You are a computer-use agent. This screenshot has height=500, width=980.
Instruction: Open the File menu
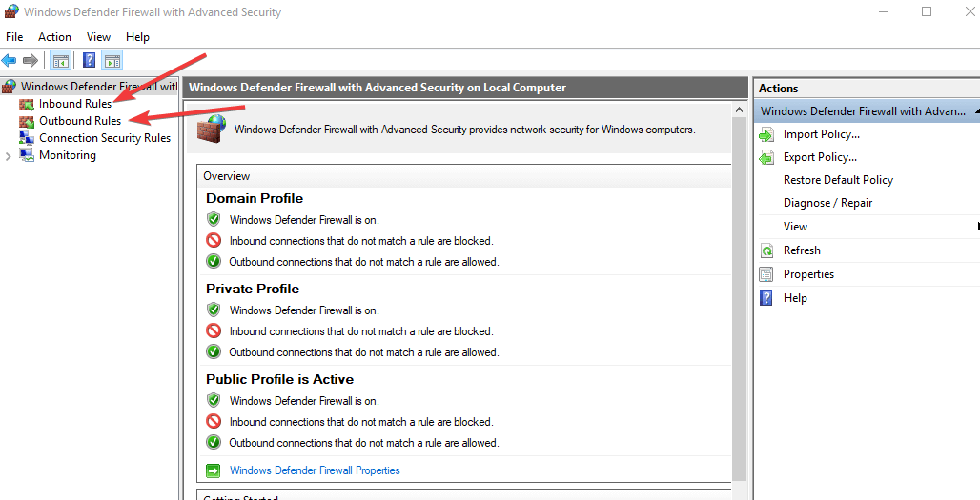coord(14,37)
